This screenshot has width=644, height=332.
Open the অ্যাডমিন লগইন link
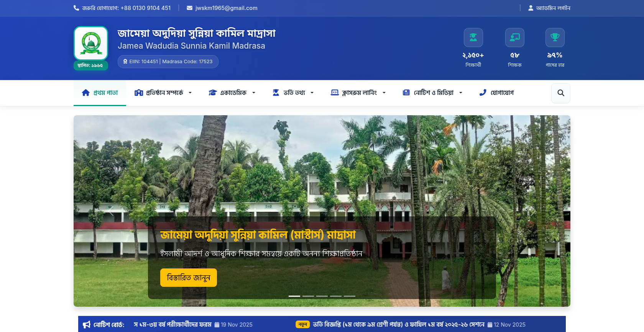click(549, 8)
